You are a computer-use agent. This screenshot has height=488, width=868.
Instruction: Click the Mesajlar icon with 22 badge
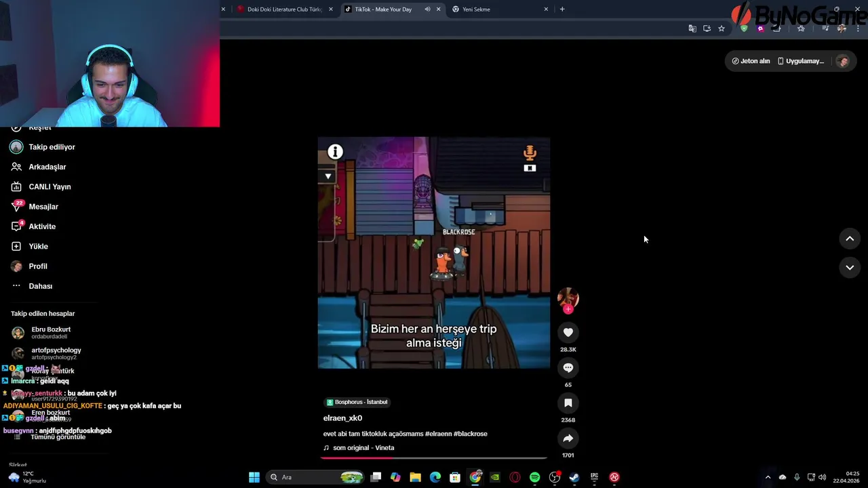click(x=16, y=207)
